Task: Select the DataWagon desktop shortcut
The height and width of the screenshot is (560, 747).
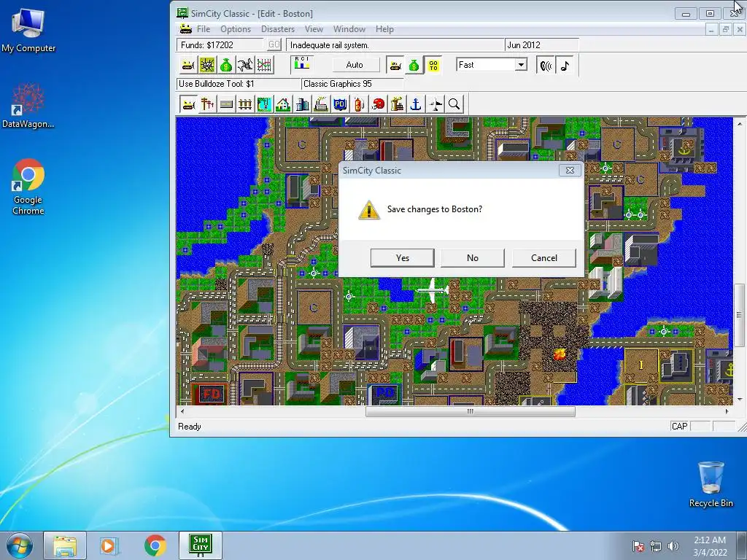Action: (x=28, y=106)
